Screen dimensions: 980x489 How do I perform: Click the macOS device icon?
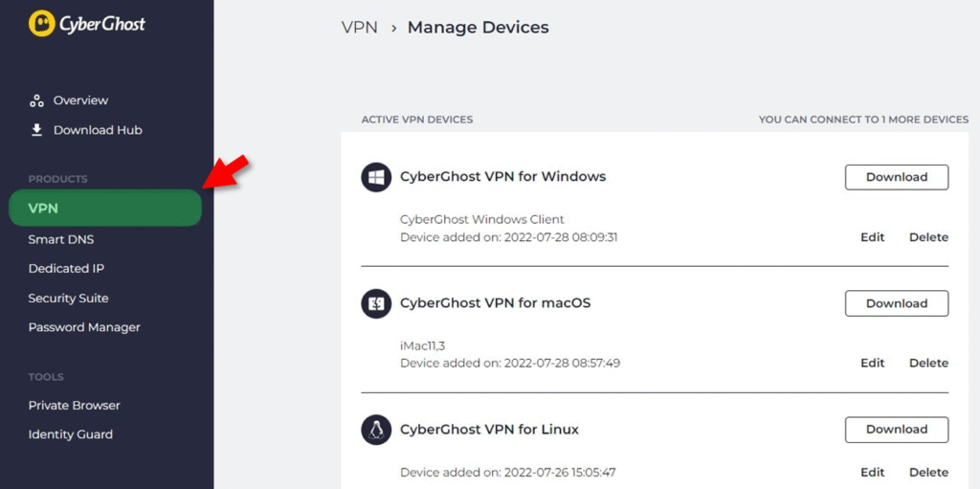coord(376,303)
